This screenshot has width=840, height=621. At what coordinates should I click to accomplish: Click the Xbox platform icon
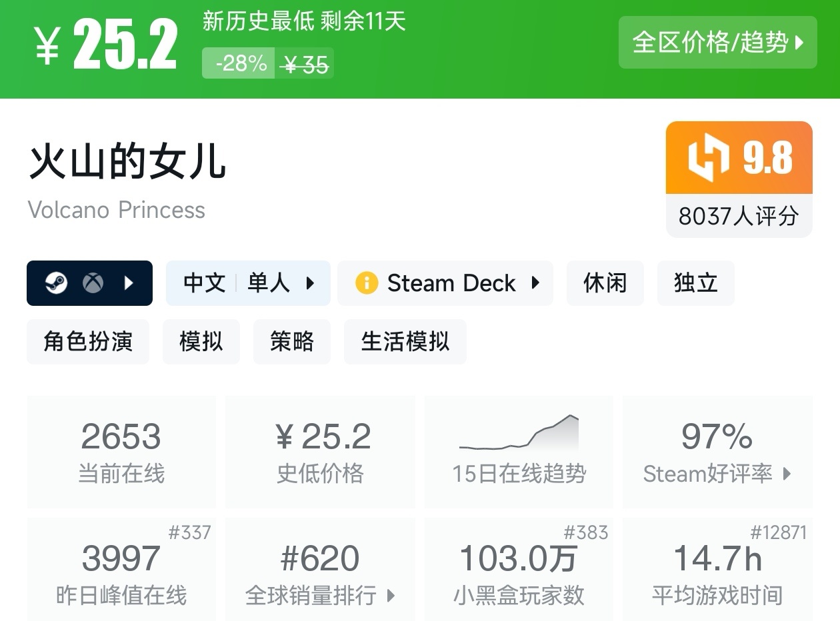(93, 283)
